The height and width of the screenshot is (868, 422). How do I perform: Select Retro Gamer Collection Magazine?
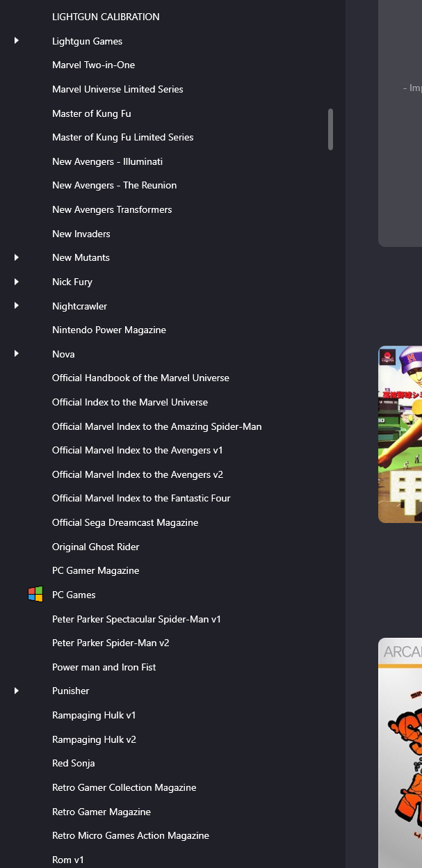[x=124, y=787]
